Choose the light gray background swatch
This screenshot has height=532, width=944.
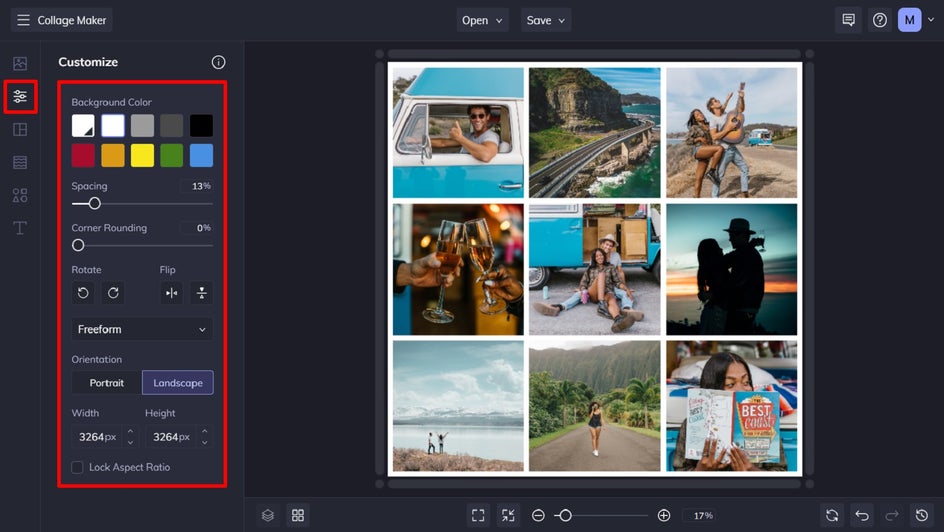point(142,126)
